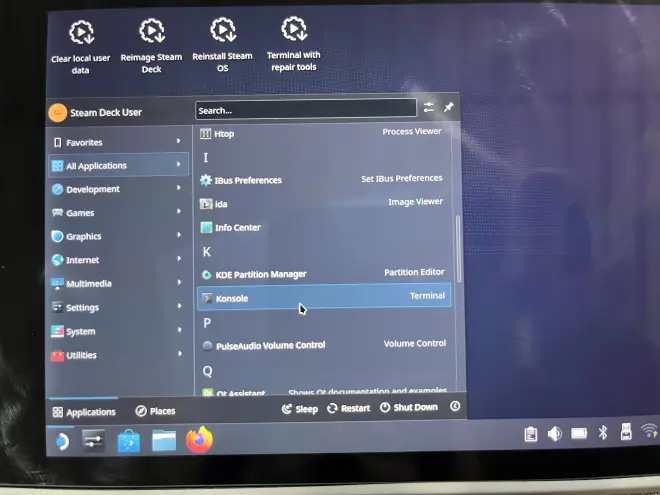Viewport: 660px width, 495px height.
Task: Open Wi-Fi network tray icon
Action: [x=649, y=431]
